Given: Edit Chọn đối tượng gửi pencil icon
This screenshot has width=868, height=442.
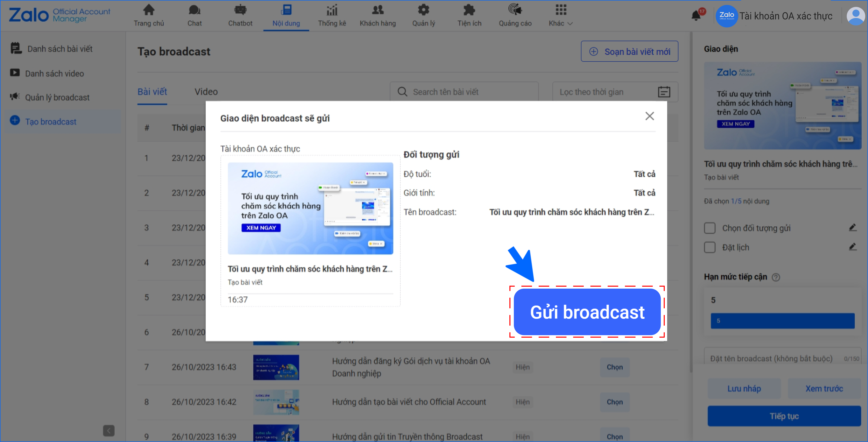Looking at the screenshot, I should tap(852, 228).
